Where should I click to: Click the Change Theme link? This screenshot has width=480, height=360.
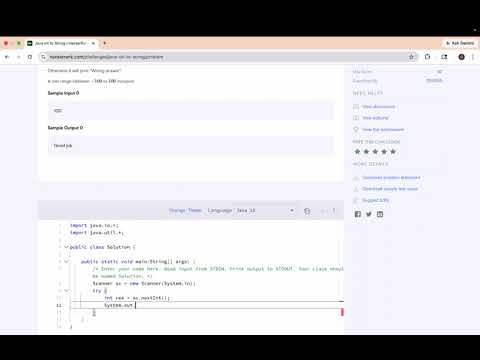pyautogui.click(x=185, y=210)
